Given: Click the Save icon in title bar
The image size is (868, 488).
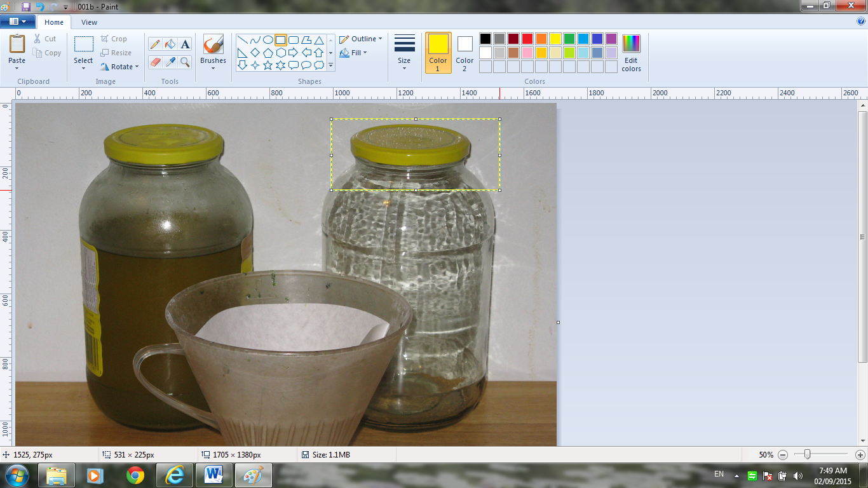Looking at the screenshot, I should (x=26, y=6).
